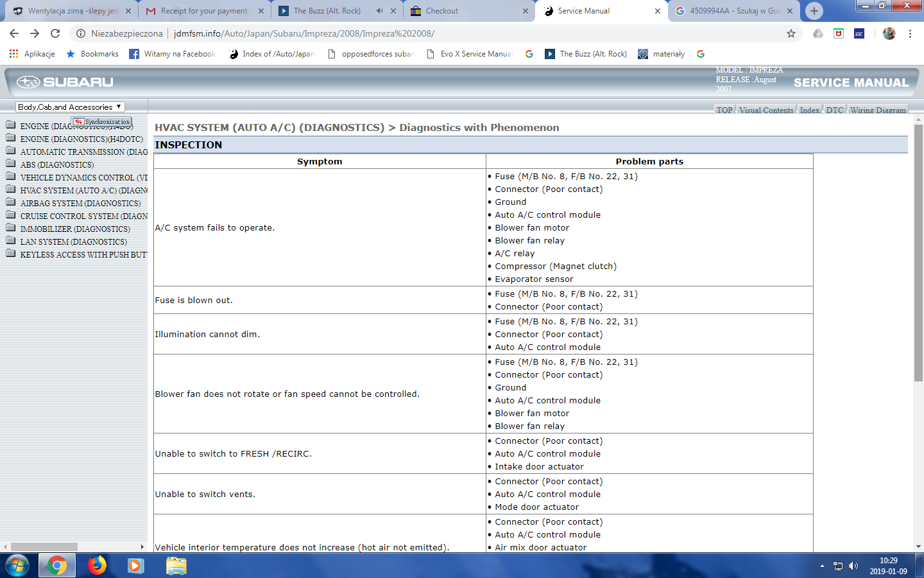Click the Synchronization button in the sidebar

pos(102,121)
